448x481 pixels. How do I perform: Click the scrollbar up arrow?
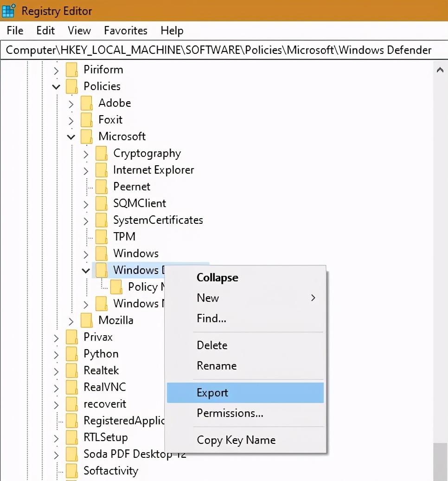coord(441,70)
